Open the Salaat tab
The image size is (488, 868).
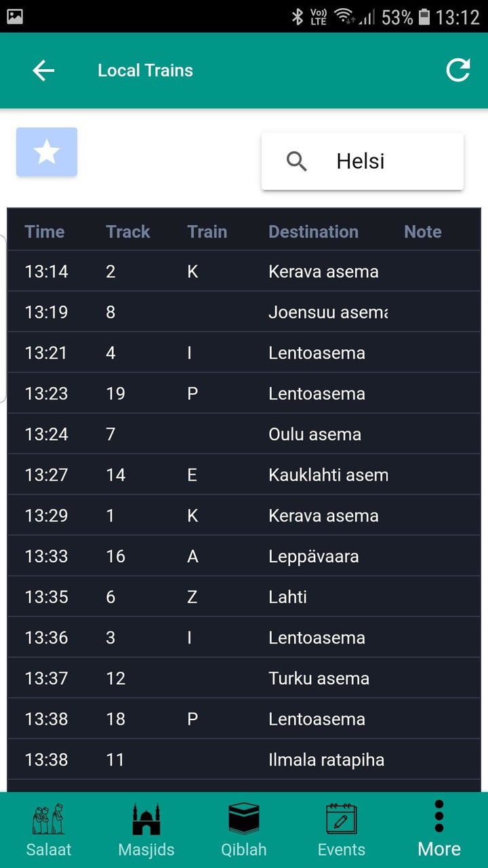tap(49, 830)
